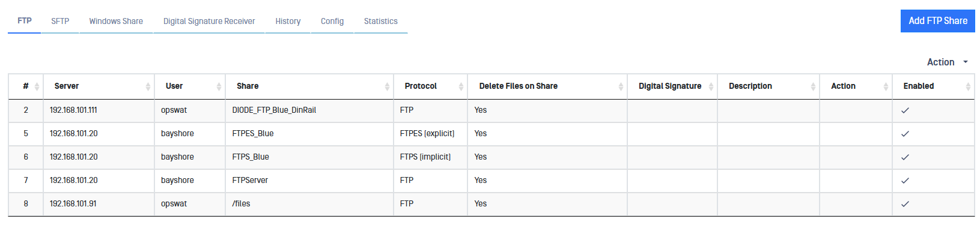
Task: Sort by Delete Files on Share arrows
Action: 621,86
